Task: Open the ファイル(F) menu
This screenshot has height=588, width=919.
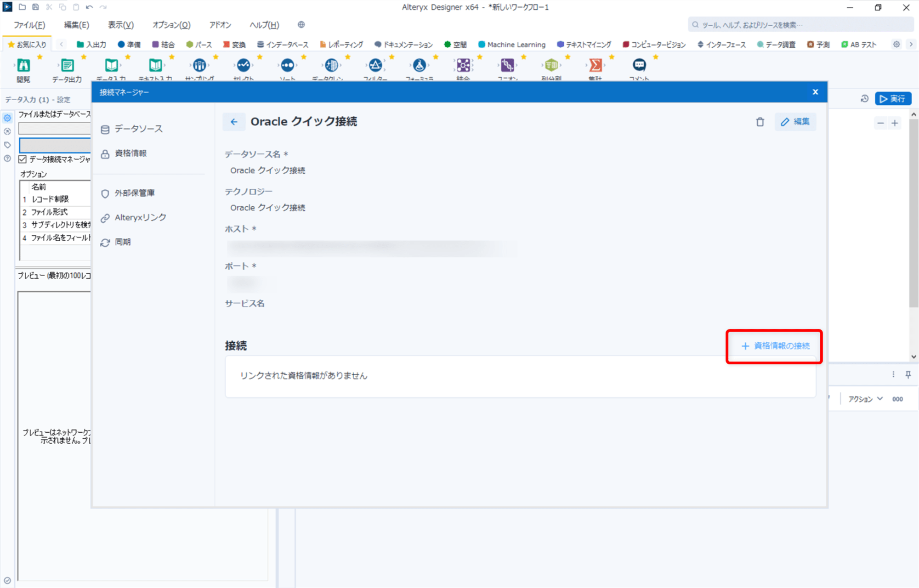Action: pos(29,25)
